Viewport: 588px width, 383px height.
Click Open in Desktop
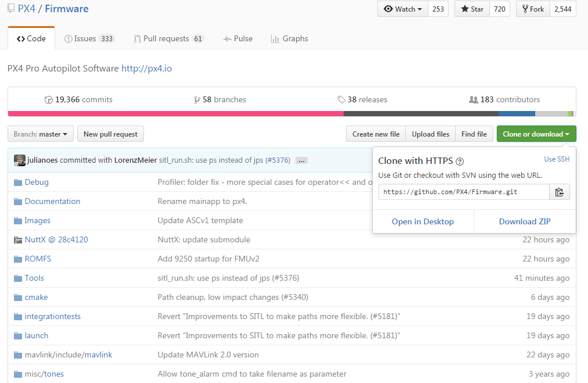coord(423,221)
